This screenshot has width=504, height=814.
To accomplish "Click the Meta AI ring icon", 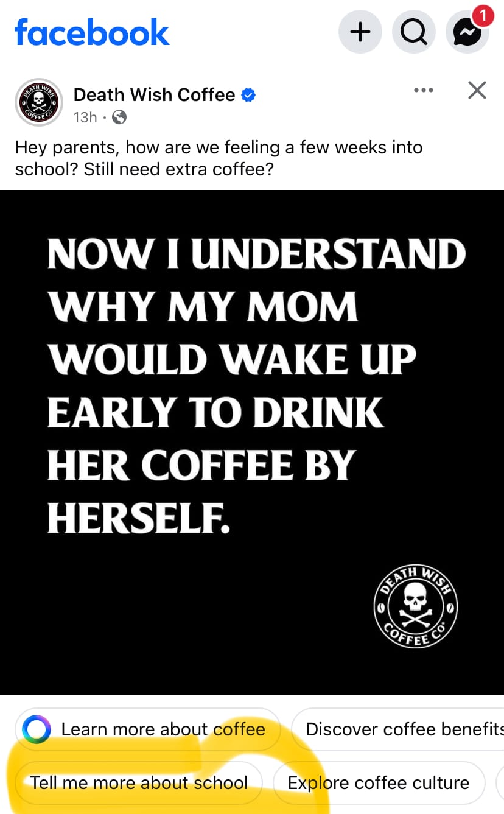I will pos(37,729).
